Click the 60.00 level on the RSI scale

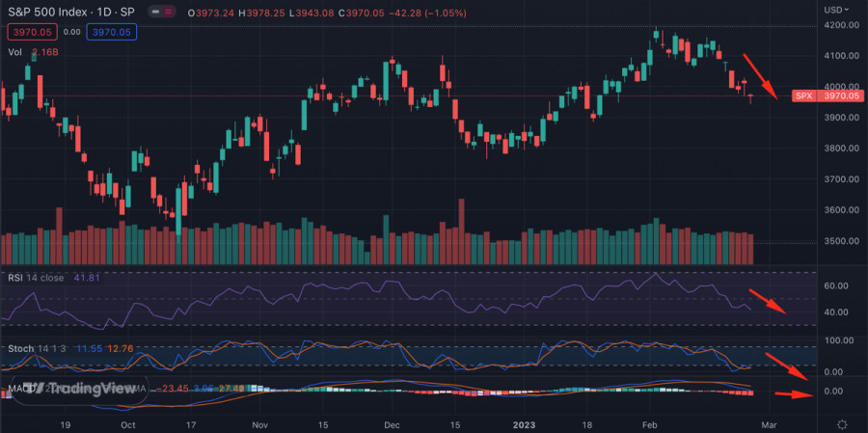click(x=836, y=285)
